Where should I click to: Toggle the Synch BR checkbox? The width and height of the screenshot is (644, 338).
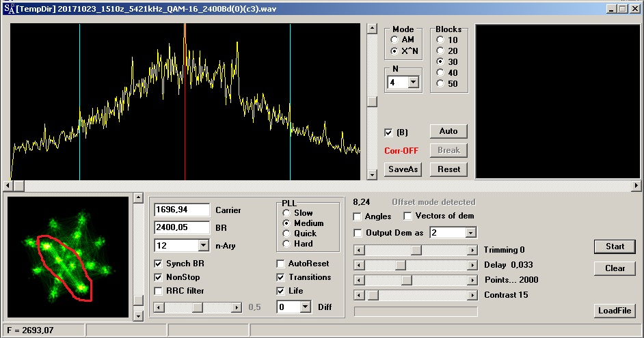click(x=159, y=264)
